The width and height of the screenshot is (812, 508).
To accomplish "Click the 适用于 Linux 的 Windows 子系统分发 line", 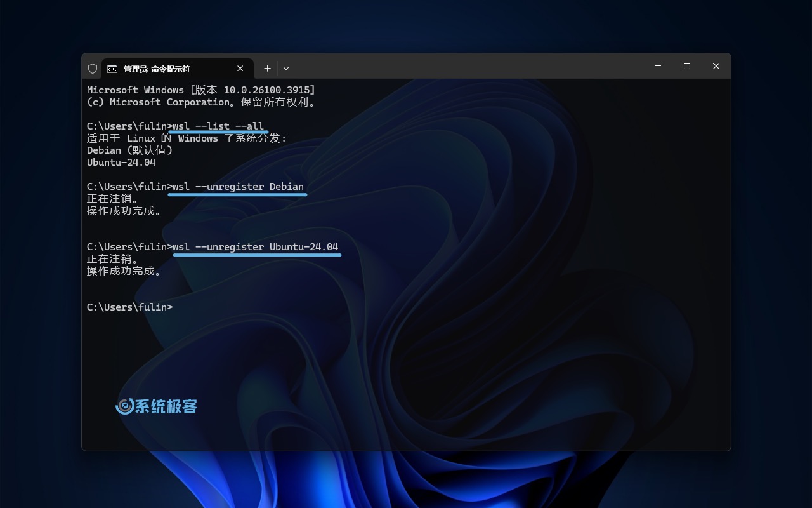I will [x=187, y=138].
